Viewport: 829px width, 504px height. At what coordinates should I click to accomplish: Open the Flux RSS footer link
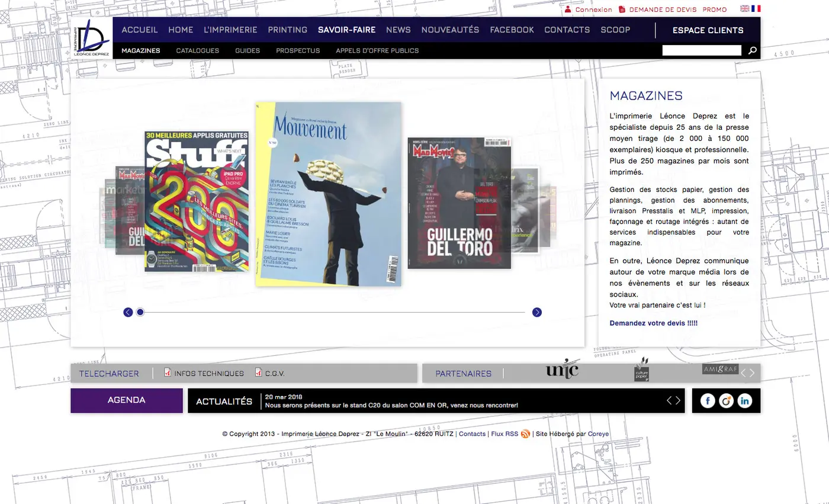click(505, 434)
